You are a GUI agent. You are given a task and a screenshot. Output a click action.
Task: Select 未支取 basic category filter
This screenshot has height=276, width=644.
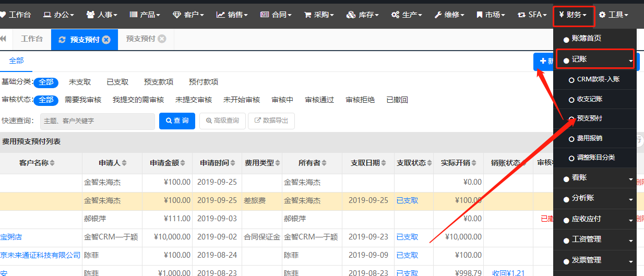tap(80, 82)
